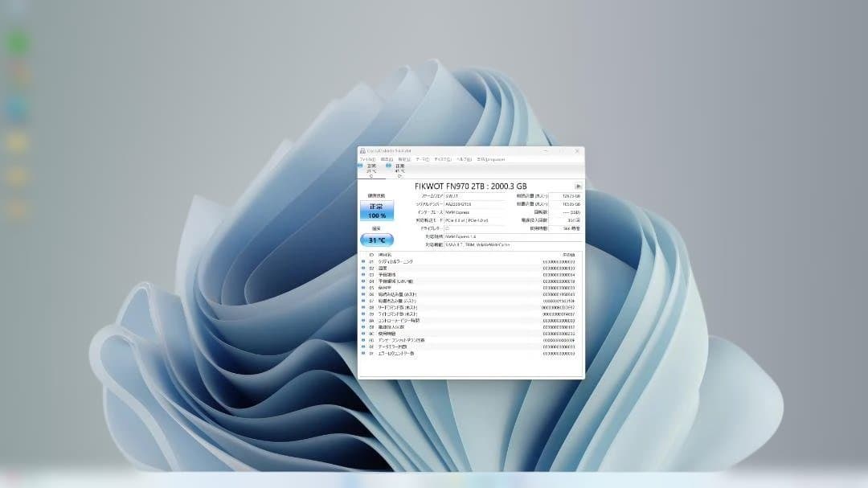
Task: Open the 機能 (Function) menu
Action: coord(403,159)
